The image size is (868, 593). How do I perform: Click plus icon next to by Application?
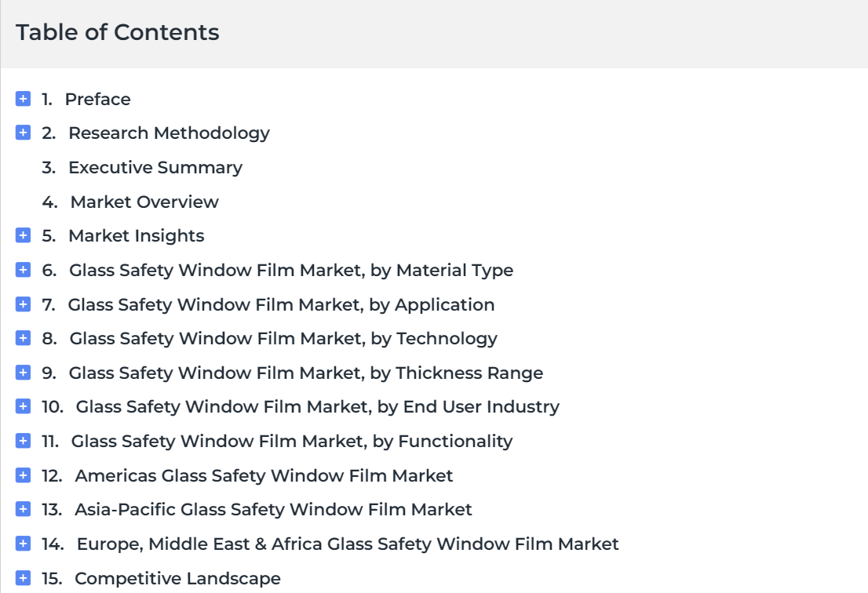click(x=23, y=304)
